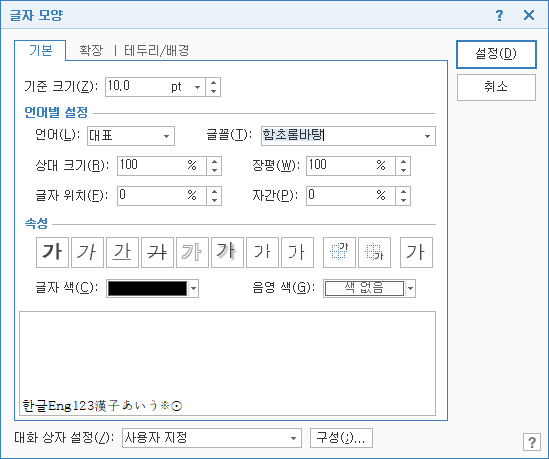Decrease 장평 with down arrow
The width and height of the screenshot is (549, 459).
point(403,170)
